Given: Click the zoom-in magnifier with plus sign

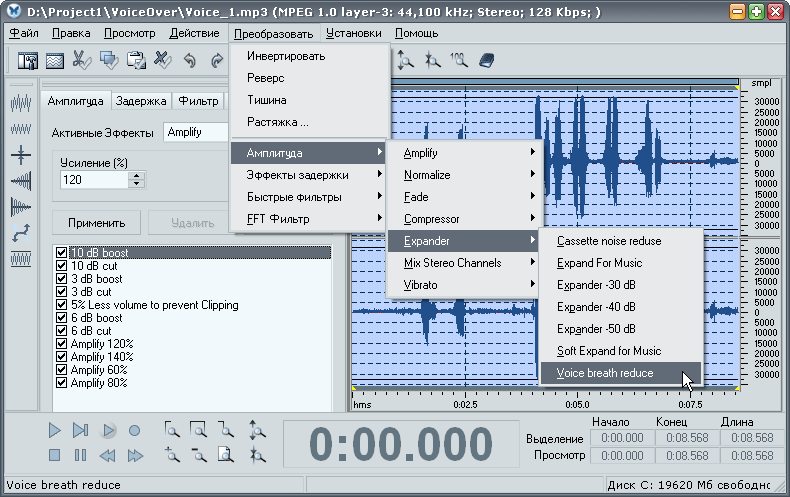Looking at the screenshot, I should [172, 455].
